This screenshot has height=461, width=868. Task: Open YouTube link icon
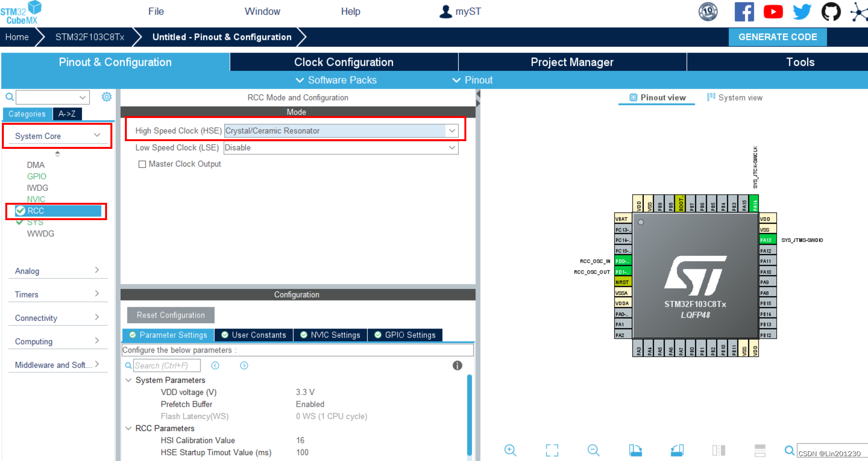point(773,12)
